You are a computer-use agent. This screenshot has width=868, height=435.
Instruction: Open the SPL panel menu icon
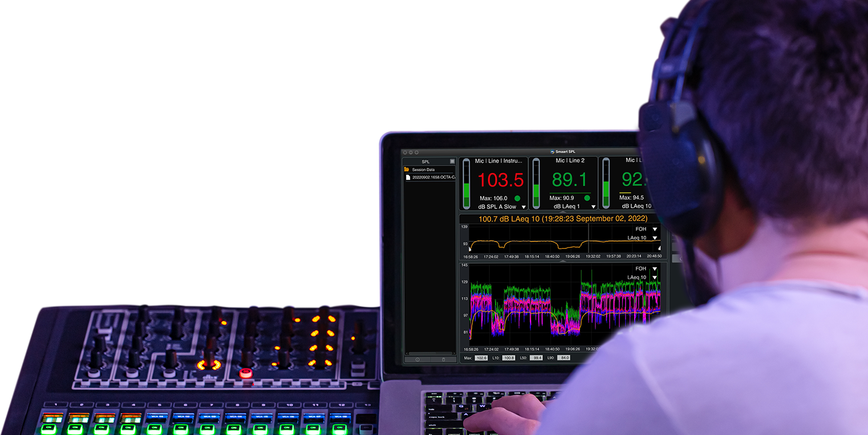point(452,162)
